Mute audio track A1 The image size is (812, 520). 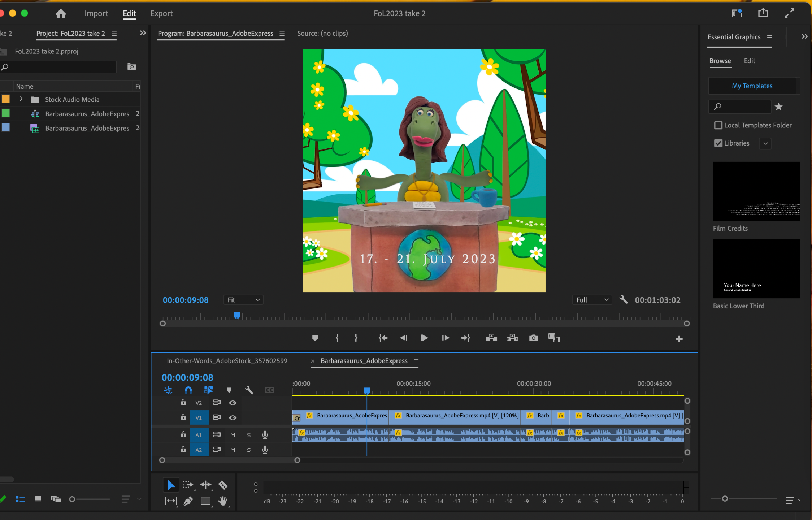point(233,435)
